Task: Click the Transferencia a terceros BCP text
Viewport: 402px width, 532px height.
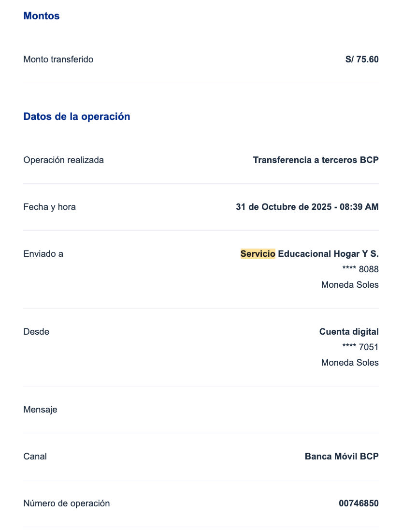Action: click(x=316, y=160)
